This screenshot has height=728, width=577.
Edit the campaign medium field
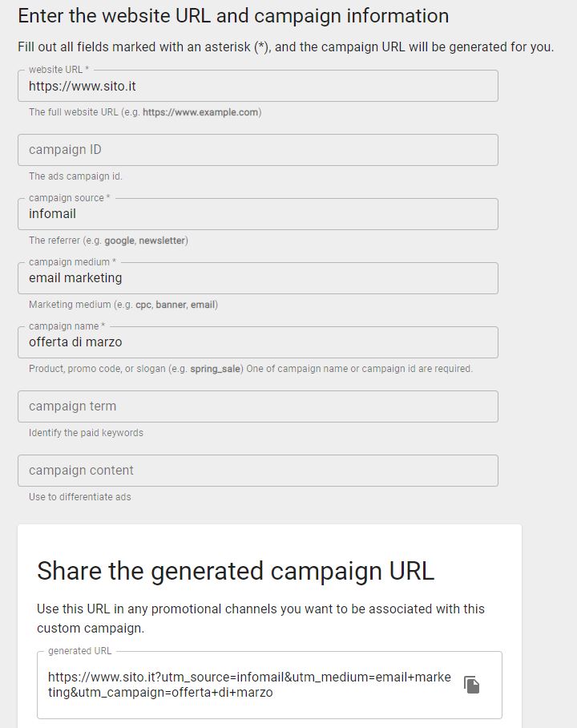click(x=257, y=278)
